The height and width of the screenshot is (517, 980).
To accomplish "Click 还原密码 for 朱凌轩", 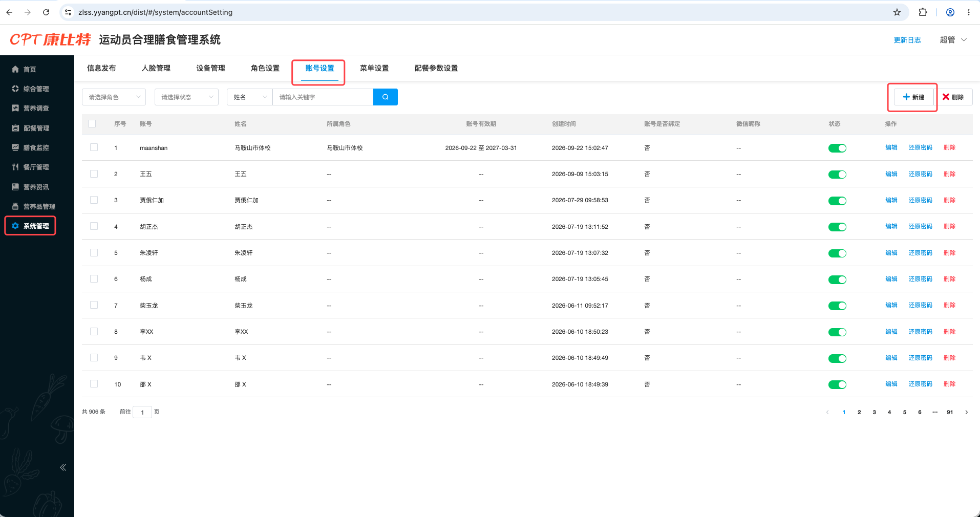I will (x=920, y=253).
